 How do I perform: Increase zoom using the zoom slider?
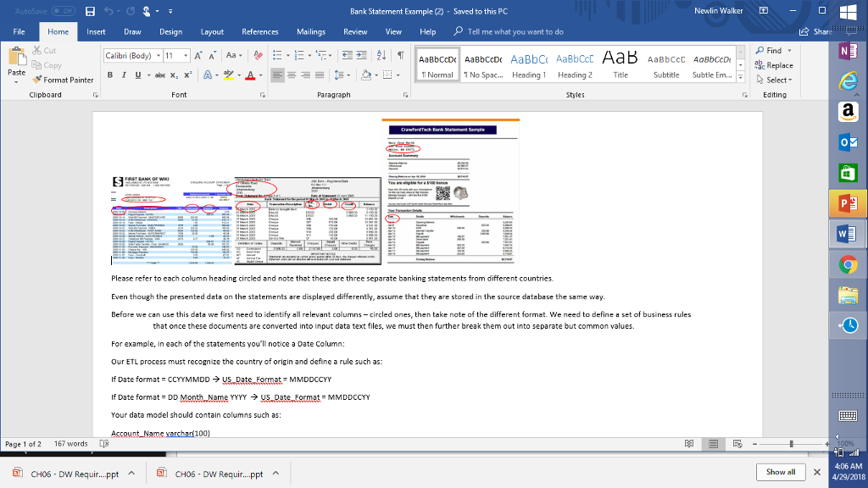point(827,442)
